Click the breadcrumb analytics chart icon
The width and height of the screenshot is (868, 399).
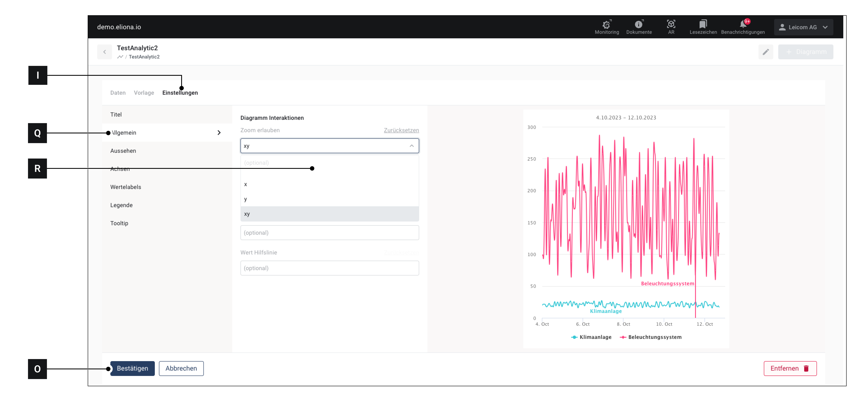(120, 57)
